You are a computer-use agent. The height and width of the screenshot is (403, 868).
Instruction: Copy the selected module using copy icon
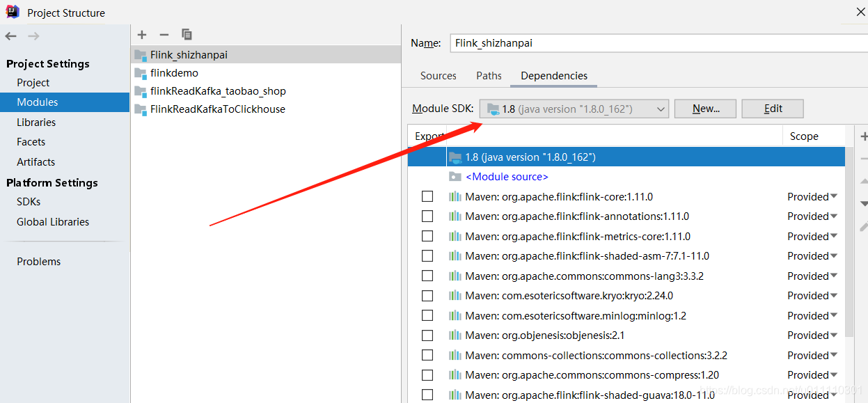pyautogui.click(x=187, y=34)
